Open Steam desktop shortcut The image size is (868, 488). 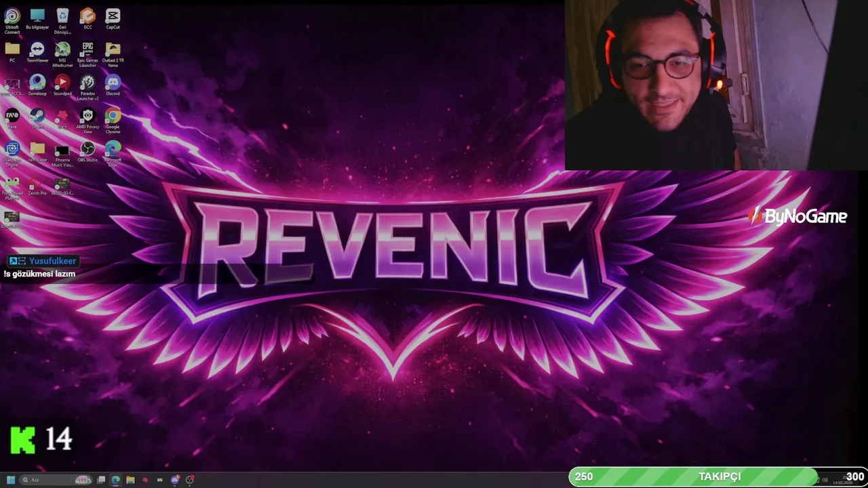click(37, 119)
